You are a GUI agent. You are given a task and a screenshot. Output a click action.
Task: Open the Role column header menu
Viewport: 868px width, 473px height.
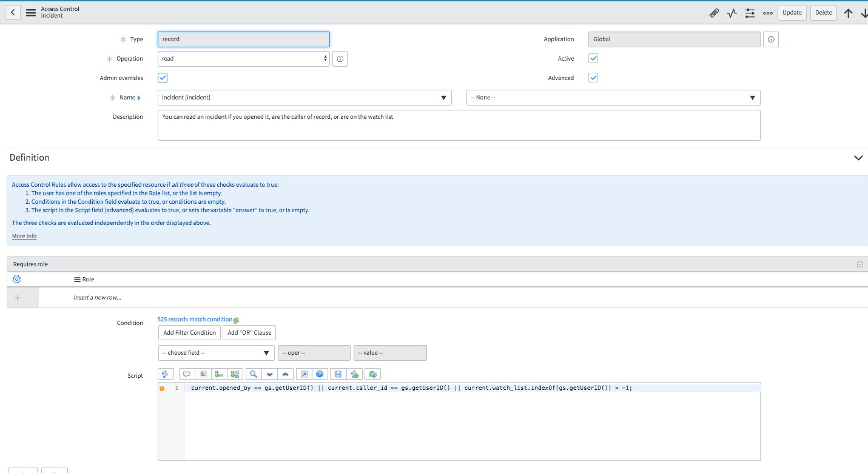[x=77, y=280]
